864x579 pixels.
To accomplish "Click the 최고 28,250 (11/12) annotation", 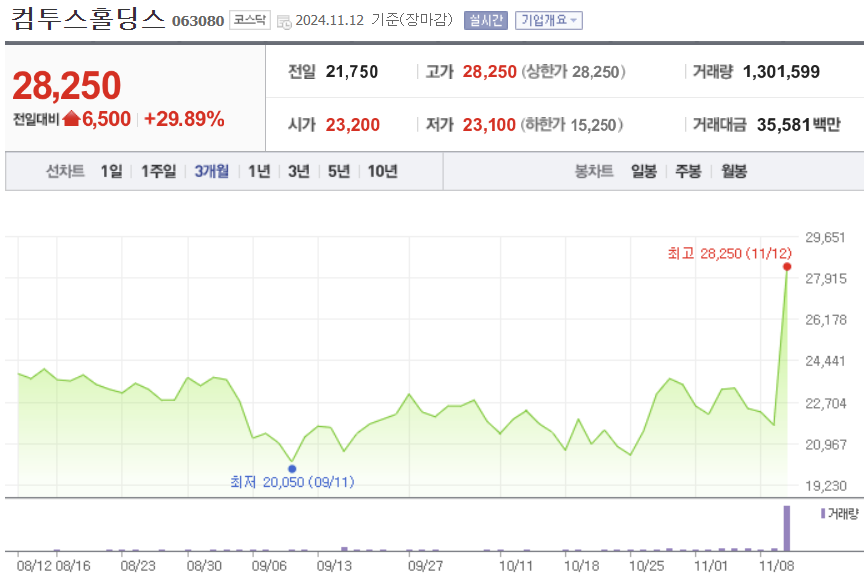I will click(x=730, y=253).
